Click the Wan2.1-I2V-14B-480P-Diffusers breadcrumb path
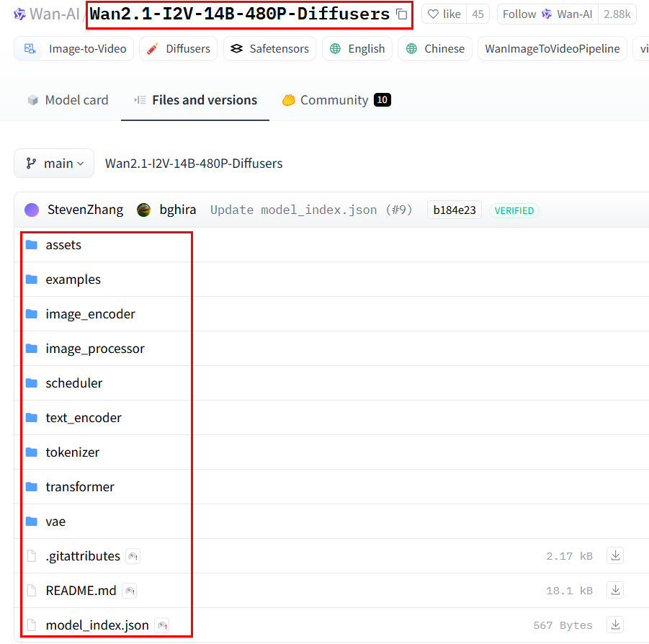Image resolution: width=649 pixels, height=644 pixels. tap(194, 164)
